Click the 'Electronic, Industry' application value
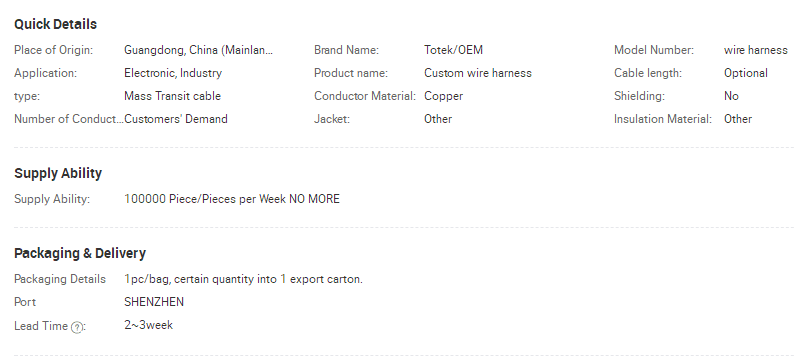 (173, 73)
